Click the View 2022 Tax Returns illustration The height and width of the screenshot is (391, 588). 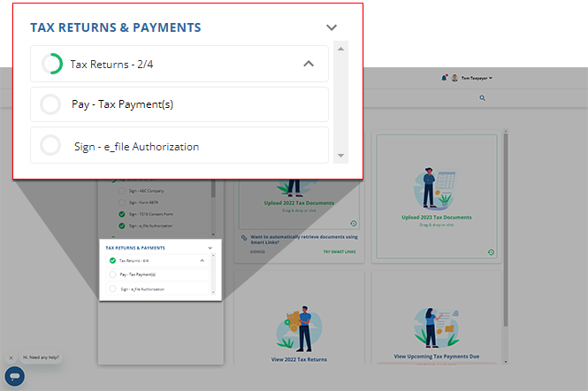pos(299,328)
